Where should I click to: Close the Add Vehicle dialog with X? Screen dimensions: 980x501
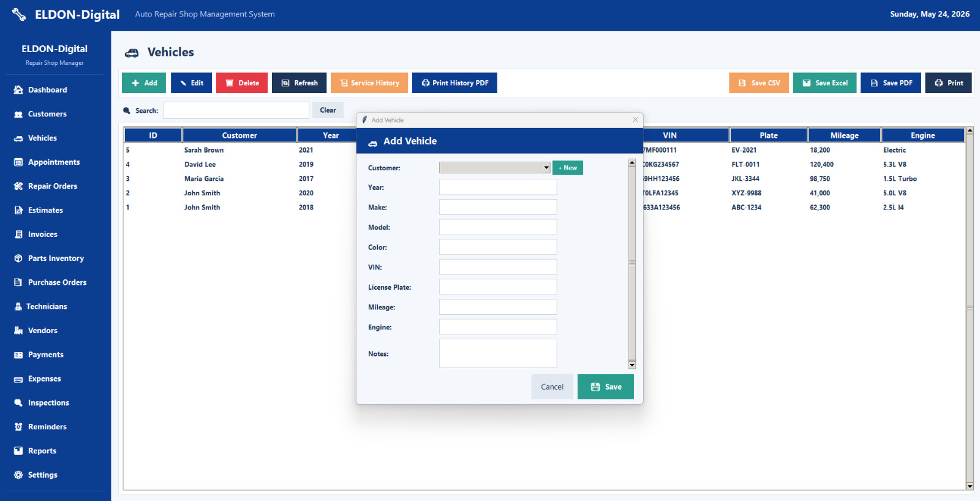635,120
